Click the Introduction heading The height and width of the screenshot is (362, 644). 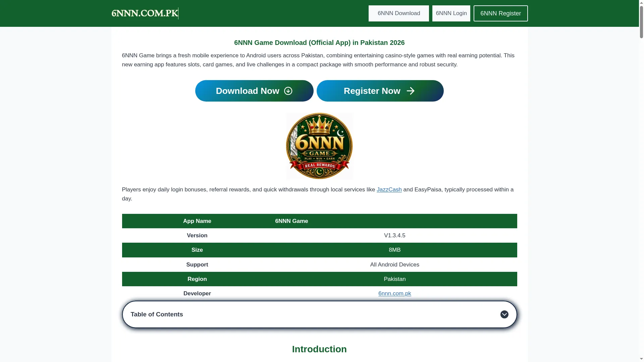[x=319, y=349]
